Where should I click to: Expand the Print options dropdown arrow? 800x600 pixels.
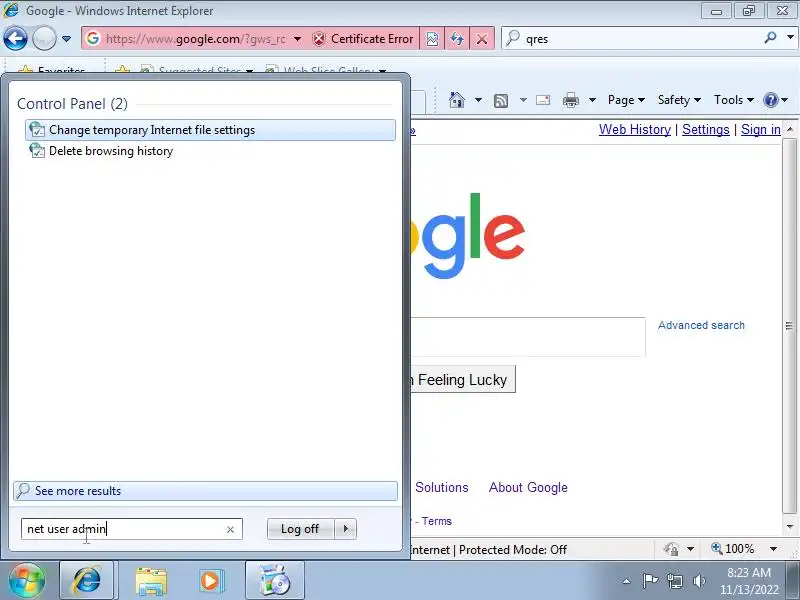592,100
